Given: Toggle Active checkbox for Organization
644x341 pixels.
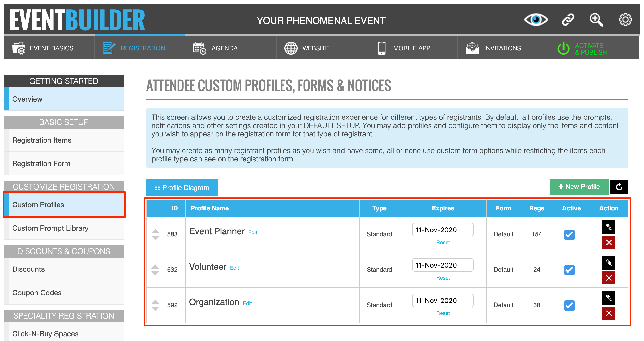Looking at the screenshot, I should (x=569, y=305).
